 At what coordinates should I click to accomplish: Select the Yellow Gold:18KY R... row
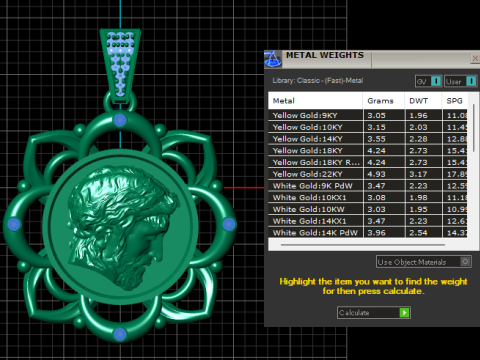coord(368,162)
